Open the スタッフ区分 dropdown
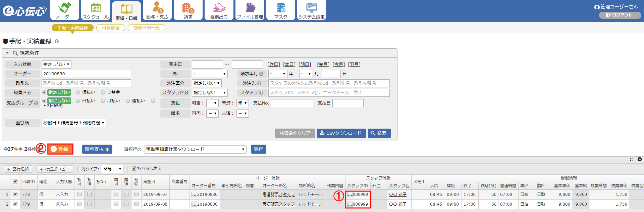The image size is (644, 212). pos(210,93)
